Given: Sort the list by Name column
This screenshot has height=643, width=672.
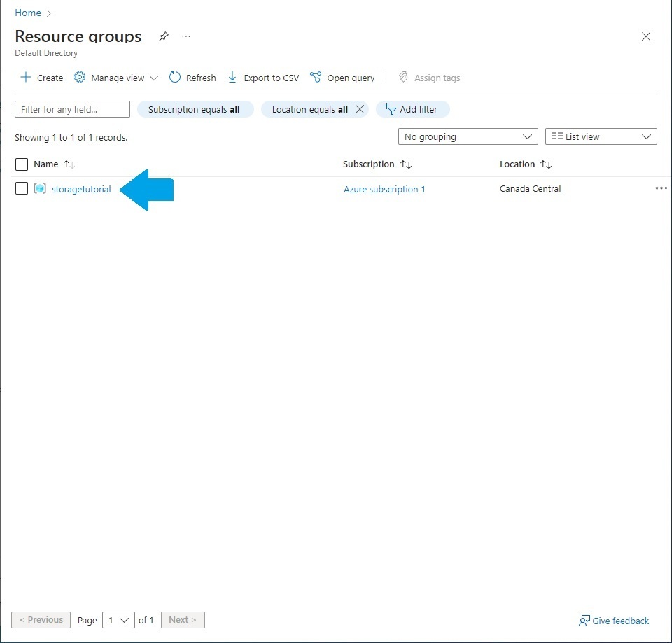Looking at the screenshot, I should coord(54,164).
